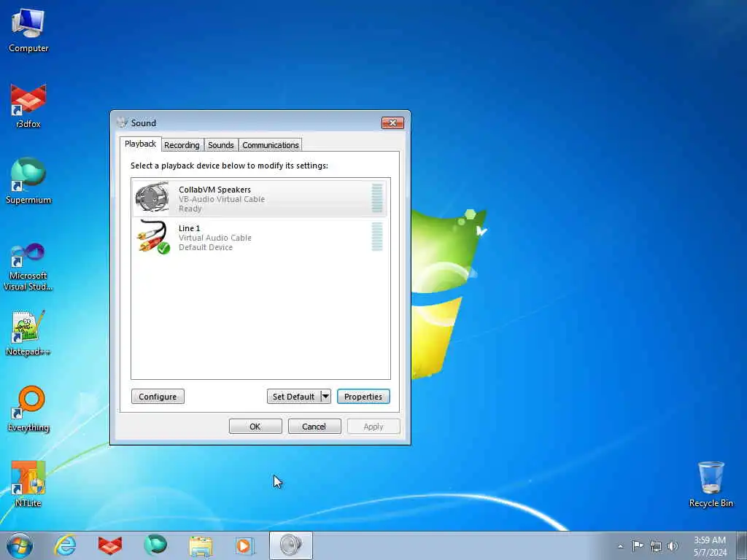Select the Everything desktop shortcut
Screen dimensions: 747x560
pyautogui.click(x=28, y=408)
